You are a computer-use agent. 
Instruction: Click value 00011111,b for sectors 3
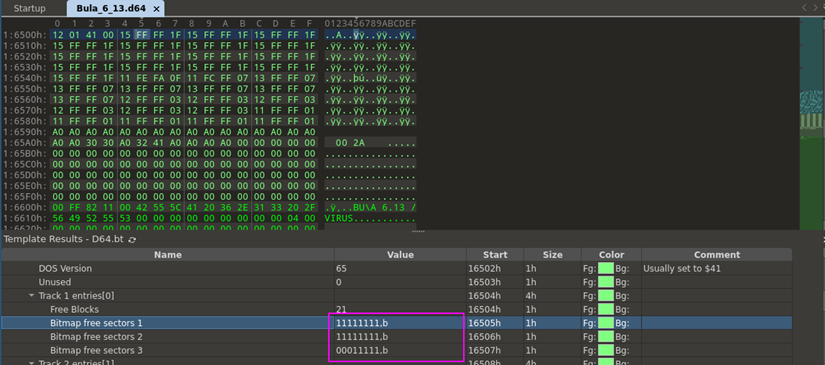pos(363,350)
